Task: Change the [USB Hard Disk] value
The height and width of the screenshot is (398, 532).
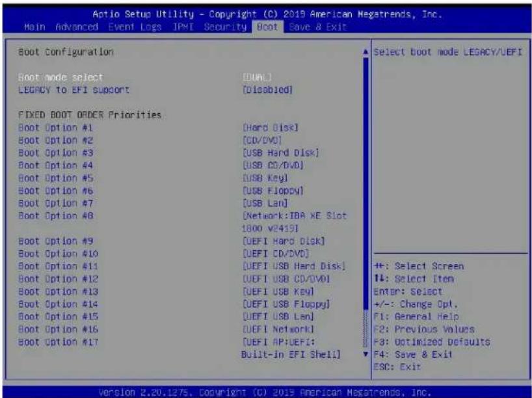Action: tap(280, 153)
